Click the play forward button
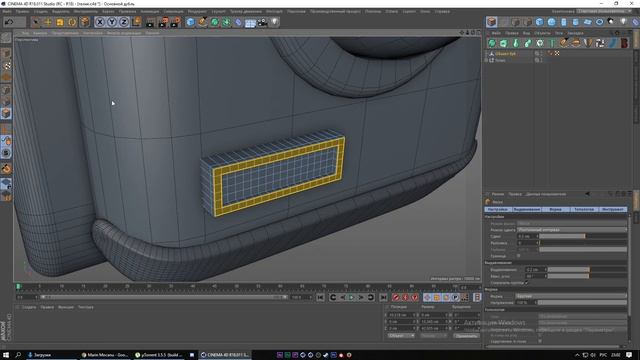640x360 pixels. click(351, 297)
